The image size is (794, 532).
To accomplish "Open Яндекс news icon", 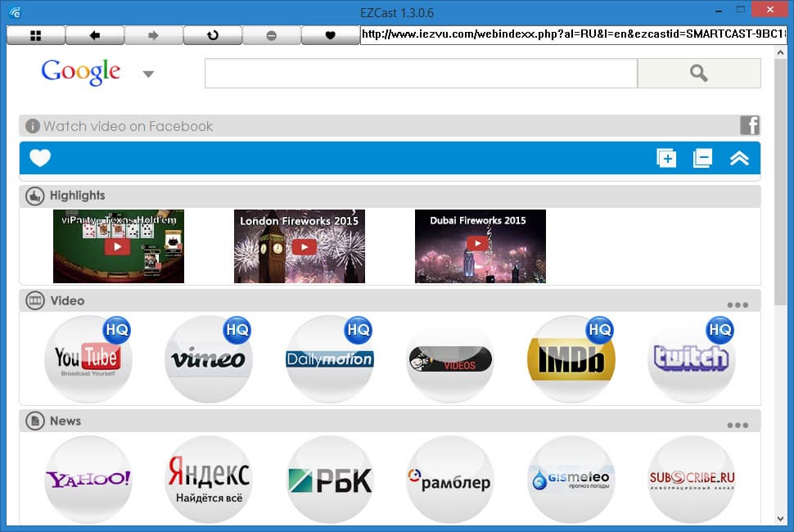I will tap(209, 480).
